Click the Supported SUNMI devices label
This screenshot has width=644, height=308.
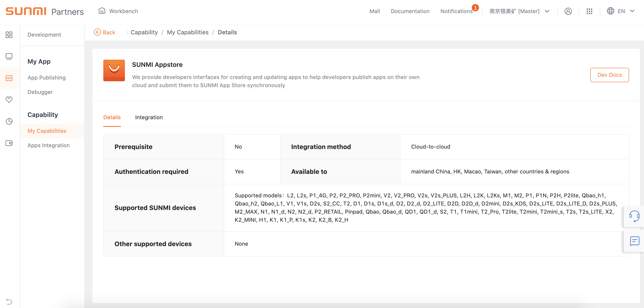tap(155, 208)
